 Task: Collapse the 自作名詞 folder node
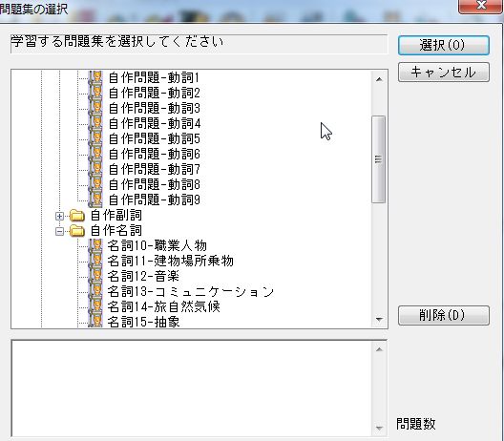point(59,231)
